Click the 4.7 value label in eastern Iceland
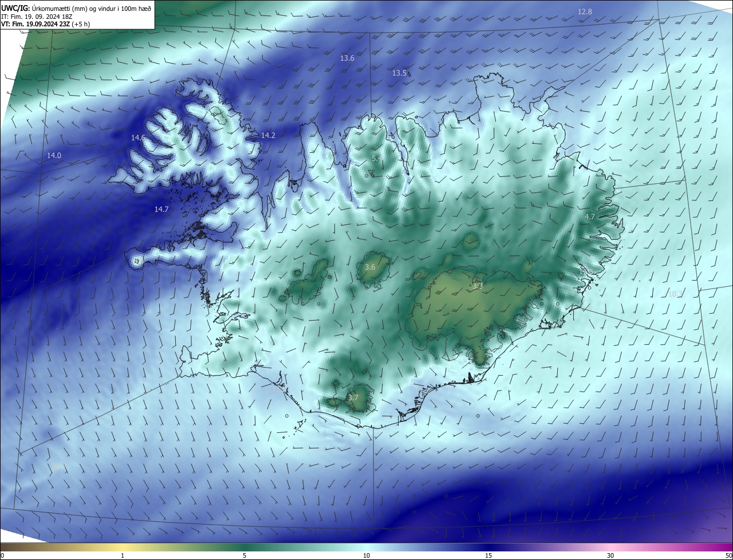The image size is (733, 560). coord(590,216)
